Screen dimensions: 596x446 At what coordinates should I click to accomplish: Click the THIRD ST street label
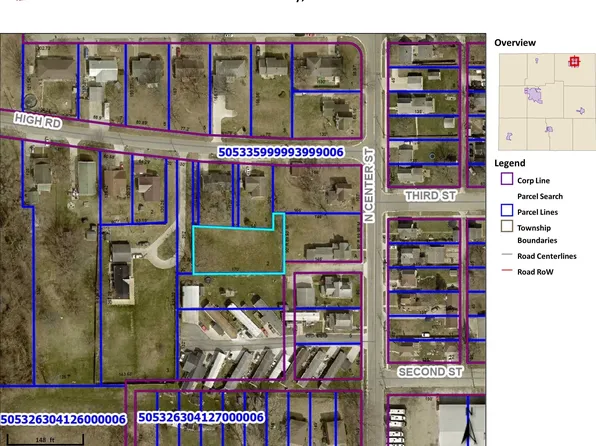tap(430, 196)
